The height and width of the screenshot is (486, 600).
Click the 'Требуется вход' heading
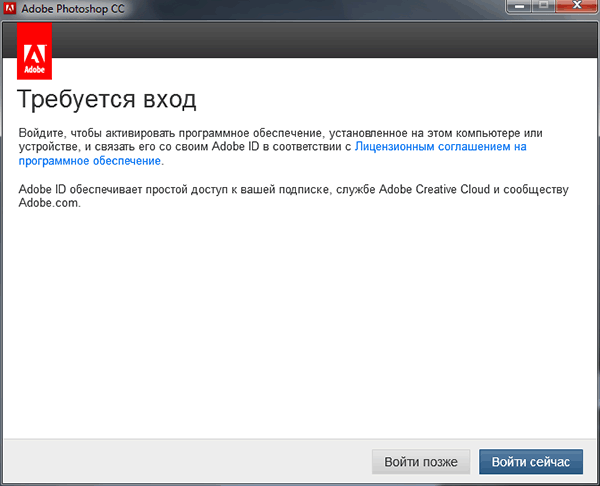point(107,99)
